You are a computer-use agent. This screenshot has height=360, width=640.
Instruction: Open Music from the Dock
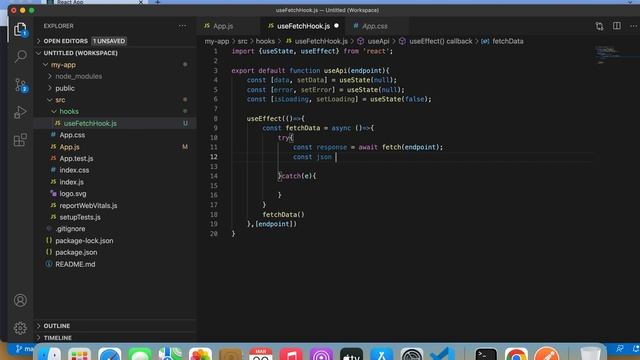click(x=291, y=354)
